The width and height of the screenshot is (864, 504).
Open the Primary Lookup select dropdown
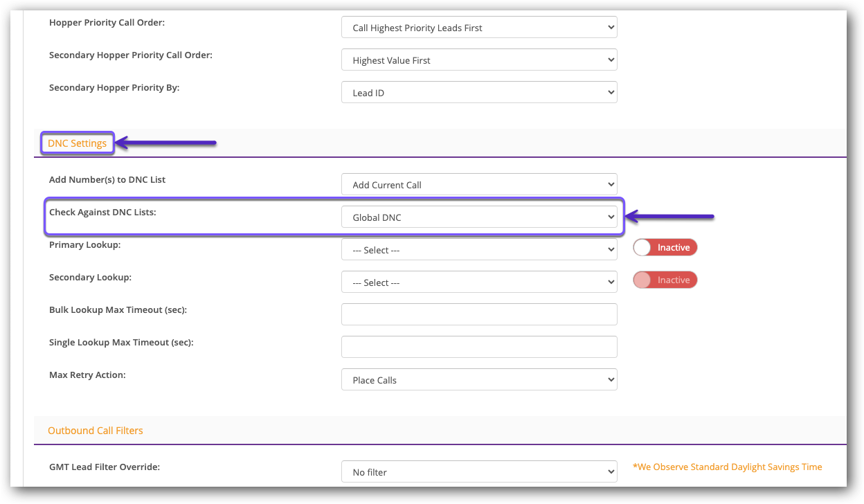click(478, 250)
